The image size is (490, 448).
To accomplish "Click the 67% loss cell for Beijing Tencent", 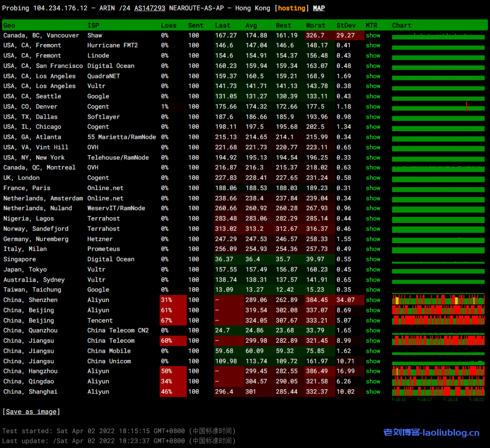I will click(x=167, y=321).
